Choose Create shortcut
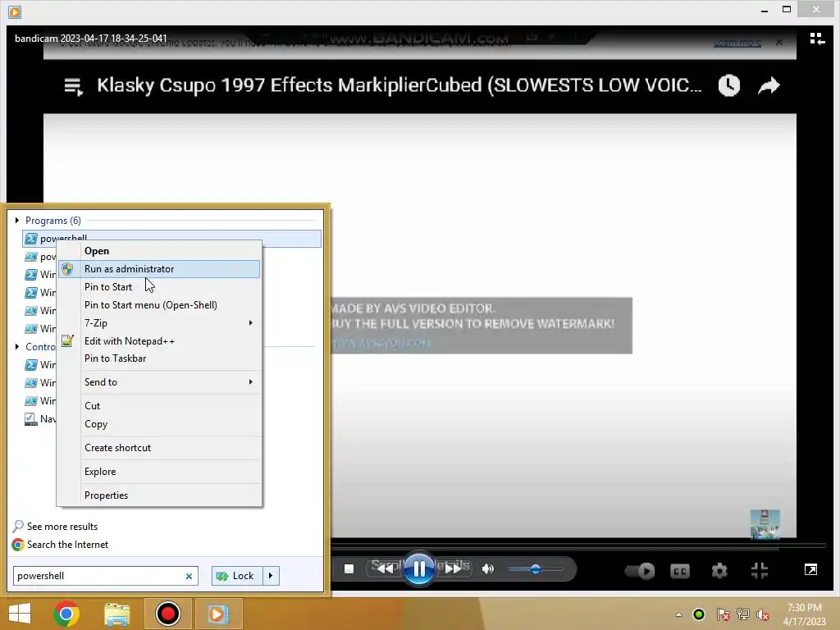Viewport: 840px width, 630px height. pos(117,448)
